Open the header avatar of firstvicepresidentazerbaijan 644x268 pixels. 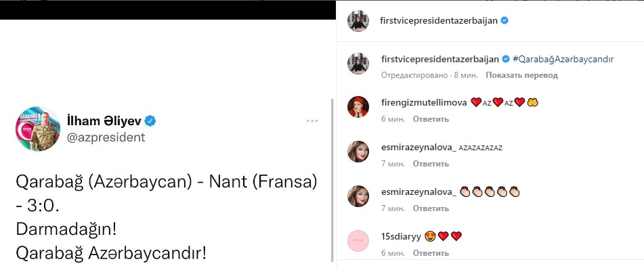click(358, 20)
